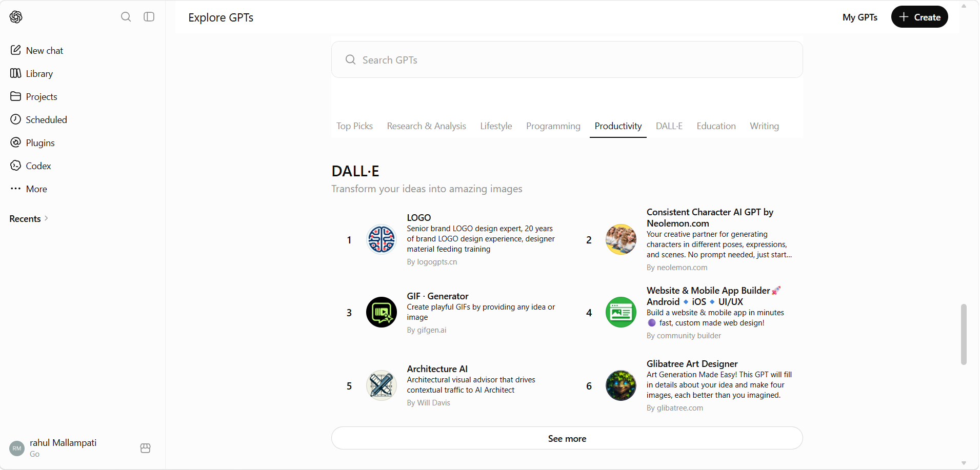Open LOGO GPT title
980x470 pixels.
(419, 218)
